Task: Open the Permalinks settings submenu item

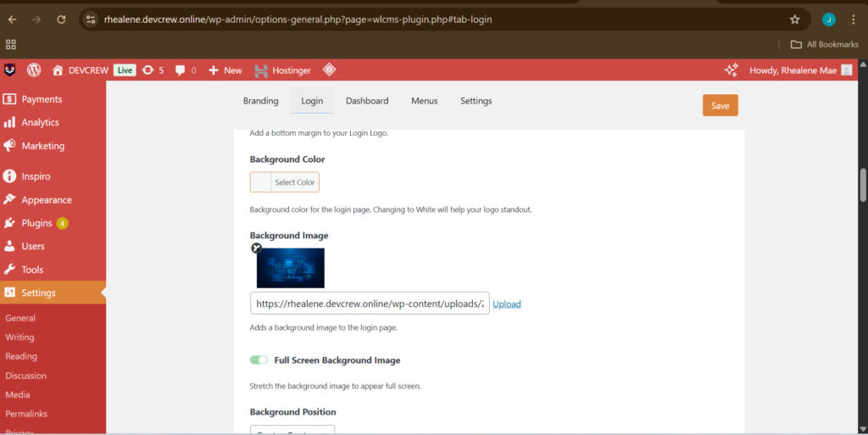Action: pos(26,414)
